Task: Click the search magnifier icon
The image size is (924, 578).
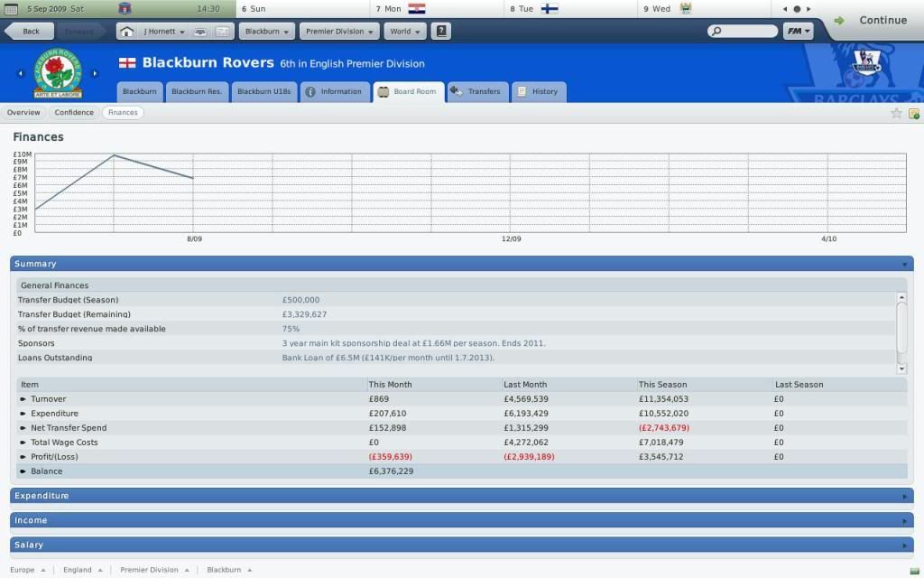Action: point(716,32)
